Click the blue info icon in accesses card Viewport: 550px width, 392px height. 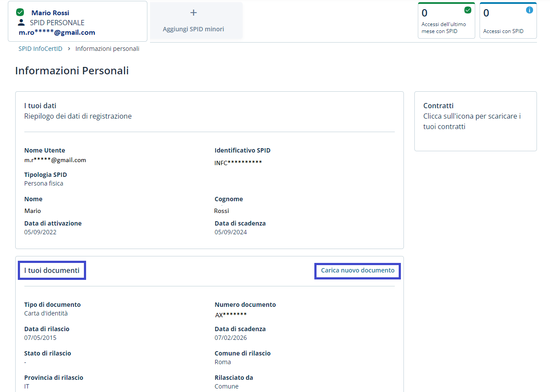[x=529, y=10]
